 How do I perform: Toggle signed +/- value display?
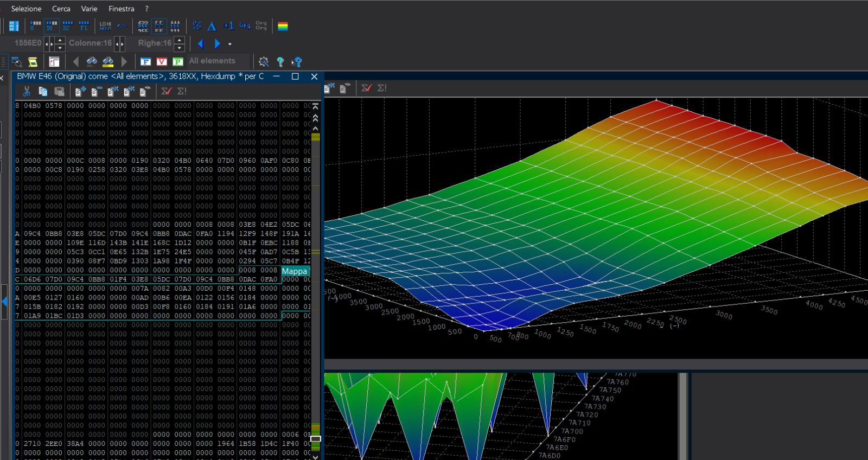coord(122,25)
